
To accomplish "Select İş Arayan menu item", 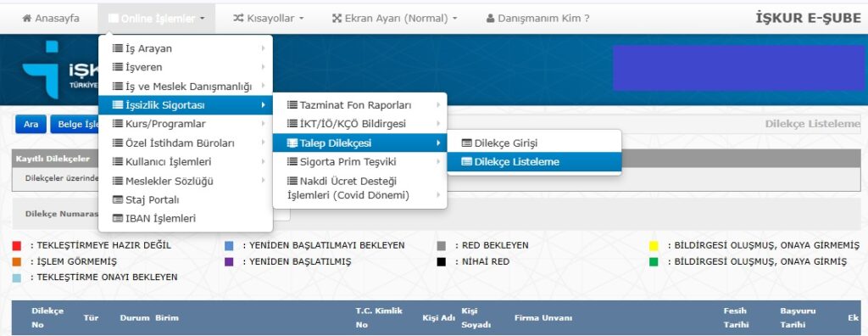I will (186, 48).
